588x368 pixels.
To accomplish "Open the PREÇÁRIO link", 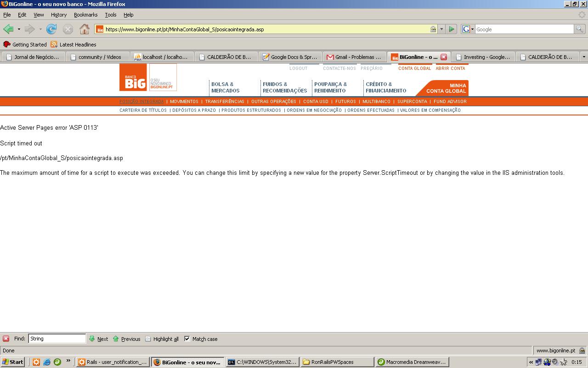I will (x=372, y=69).
